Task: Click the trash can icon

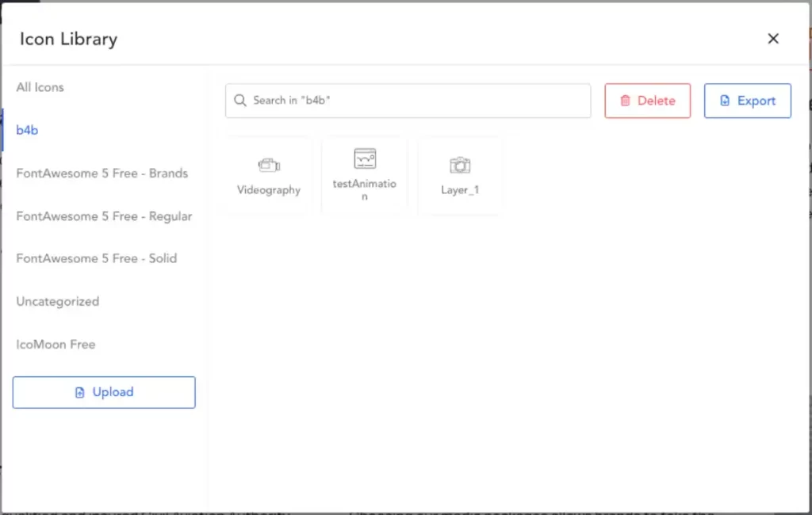Action: tap(625, 101)
